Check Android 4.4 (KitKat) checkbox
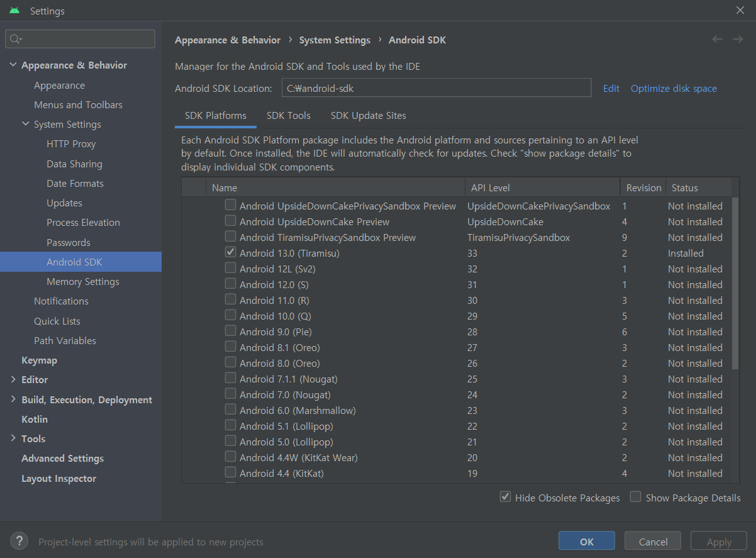Image resolution: width=756 pixels, height=558 pixels. click(231, 472)
